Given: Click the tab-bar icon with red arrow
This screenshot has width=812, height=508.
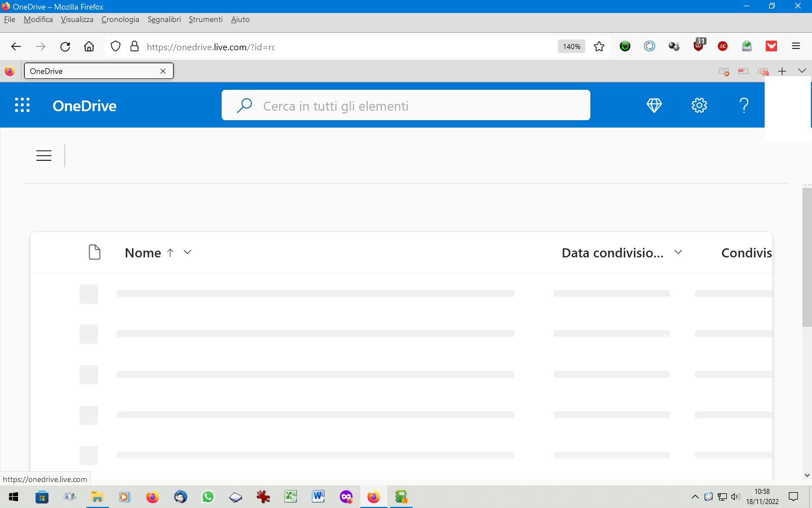Looking at the screenshot, I should (764, 71).
